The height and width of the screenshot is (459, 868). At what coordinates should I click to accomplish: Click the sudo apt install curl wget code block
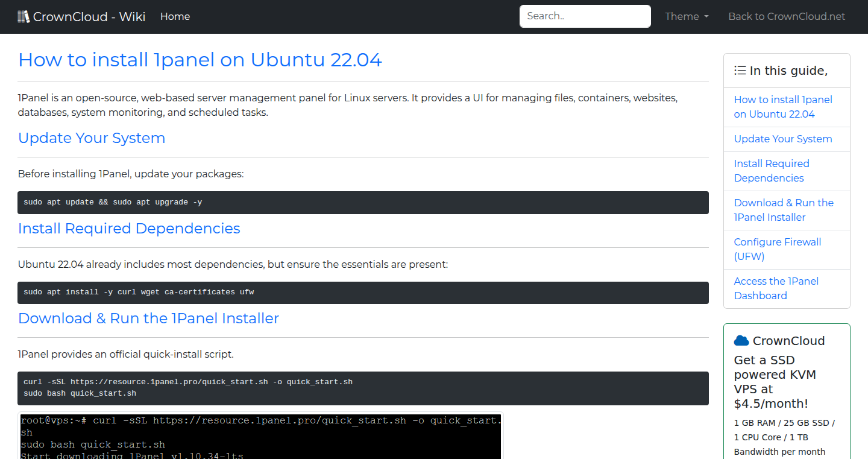click(x=363, y=293)
